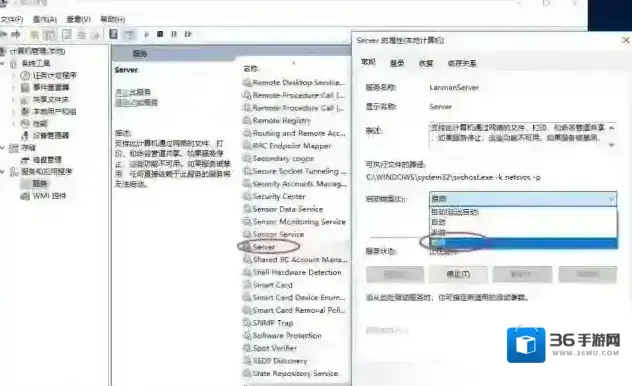Switch to the 恢复 tab in Server properties
This screenshot has width=632, height=386.
[426, 63]
